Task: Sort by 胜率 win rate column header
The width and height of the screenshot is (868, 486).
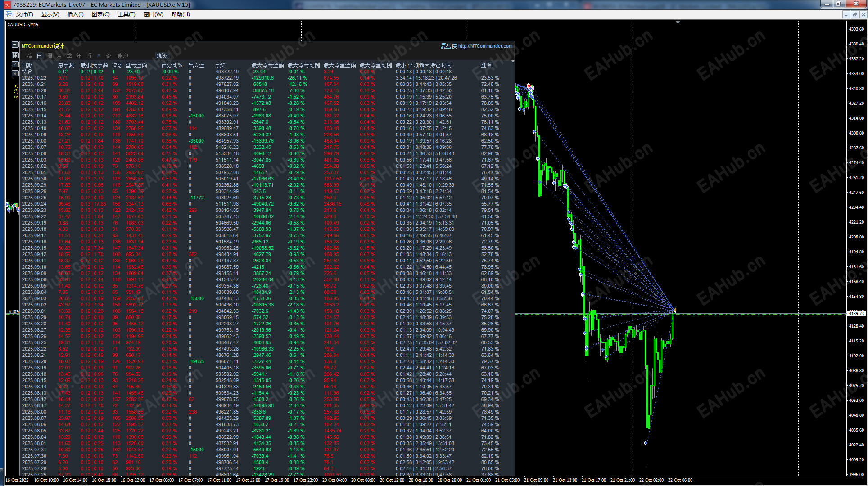Action: coord(486,65)
